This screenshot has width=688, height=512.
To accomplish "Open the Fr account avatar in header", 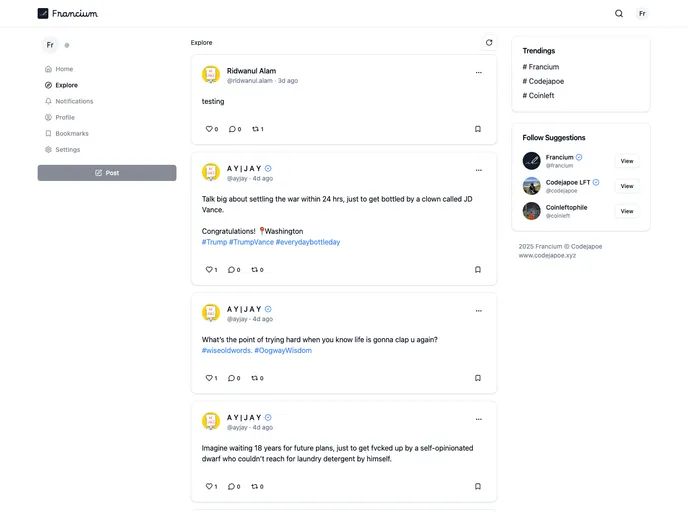I will click(x=642, y=14).
